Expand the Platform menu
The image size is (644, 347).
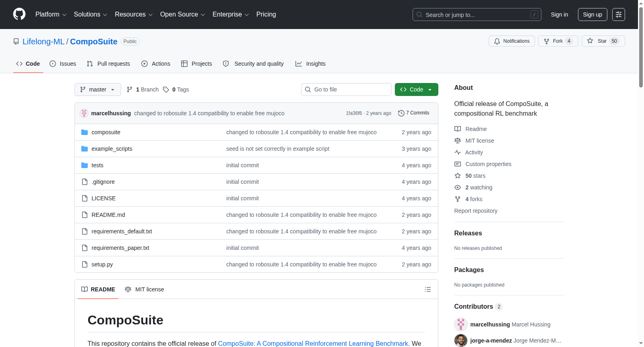tap(51, 15)
